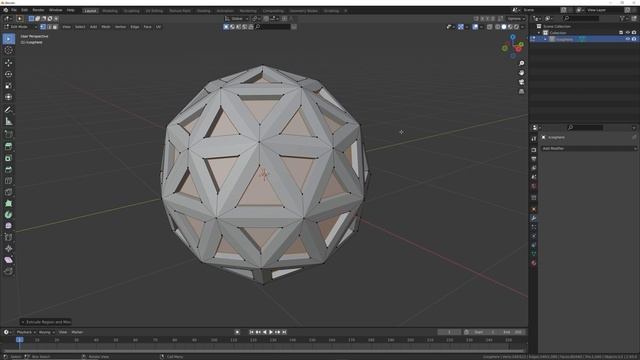640x360 pixels.
Task: Switch to the UV Editing workspace tab
Action: coord(154,11)
